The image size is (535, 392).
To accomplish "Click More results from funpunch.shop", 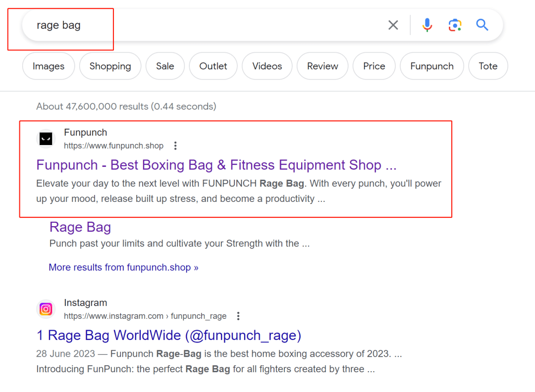I will pos(123,267).
